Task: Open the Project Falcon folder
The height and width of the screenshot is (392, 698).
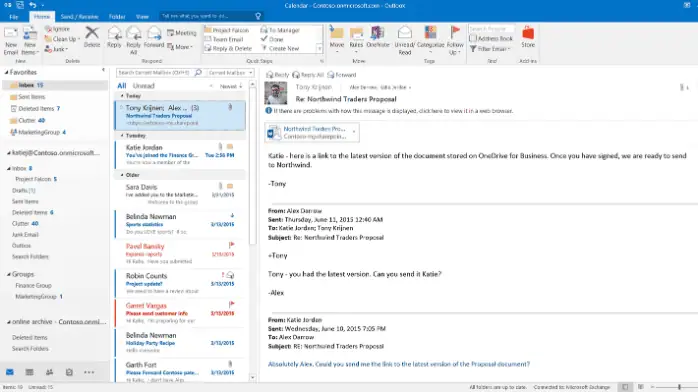Action: (36, 179)
